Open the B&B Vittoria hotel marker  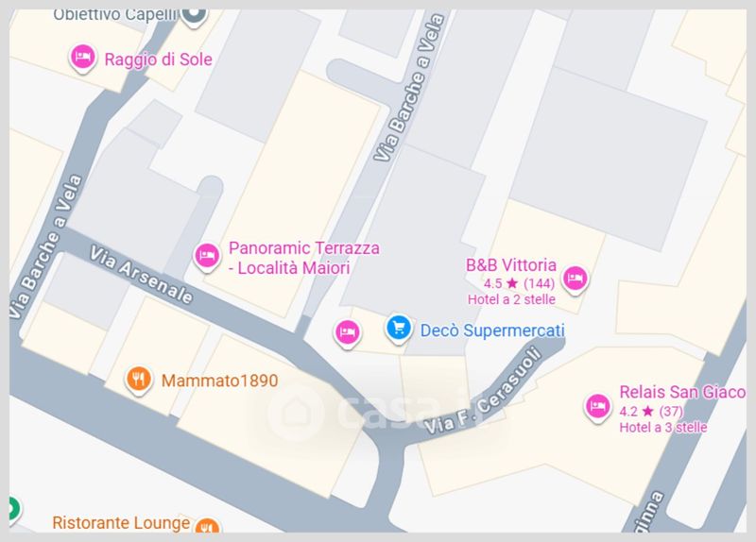576,279
